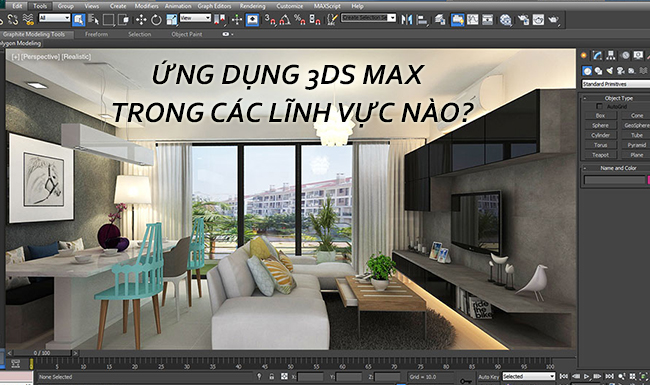Open the Views menu
Viewport: 650px width, 385px height.
click(x=92, y=6)
